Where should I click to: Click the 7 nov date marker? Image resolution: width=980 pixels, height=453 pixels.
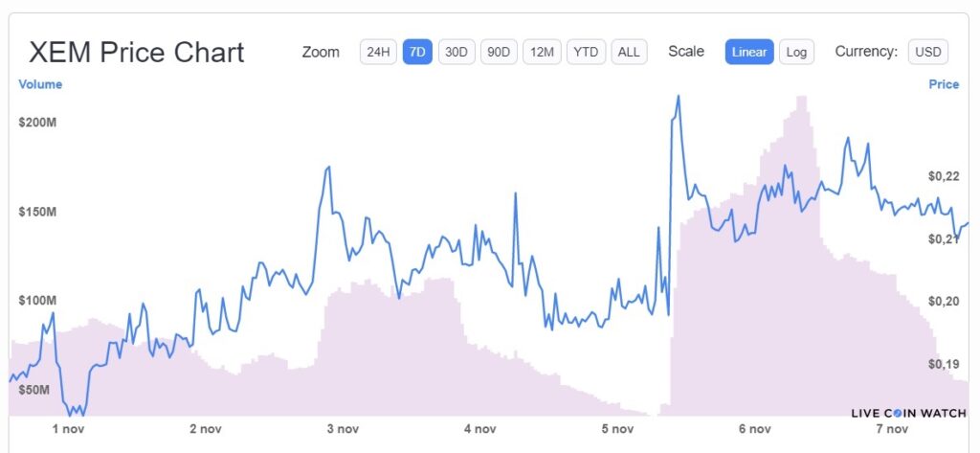click(891, 429)
